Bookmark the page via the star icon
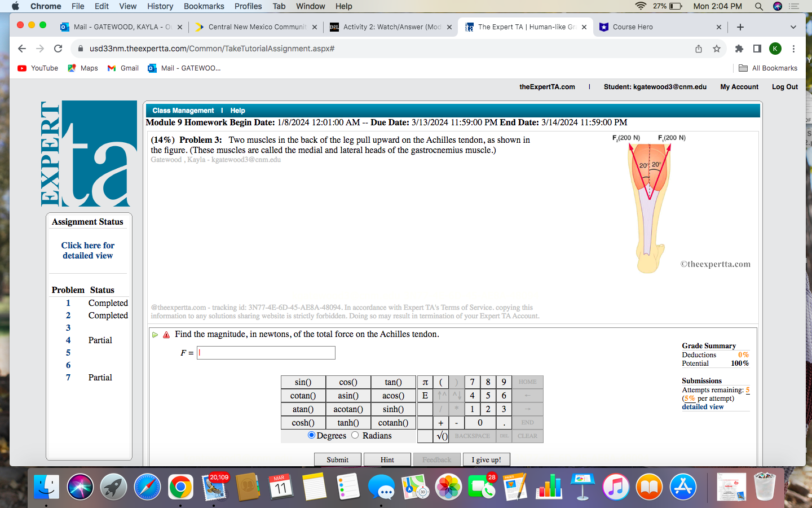Viewport: 812px width, 508px height. [717, 49]
